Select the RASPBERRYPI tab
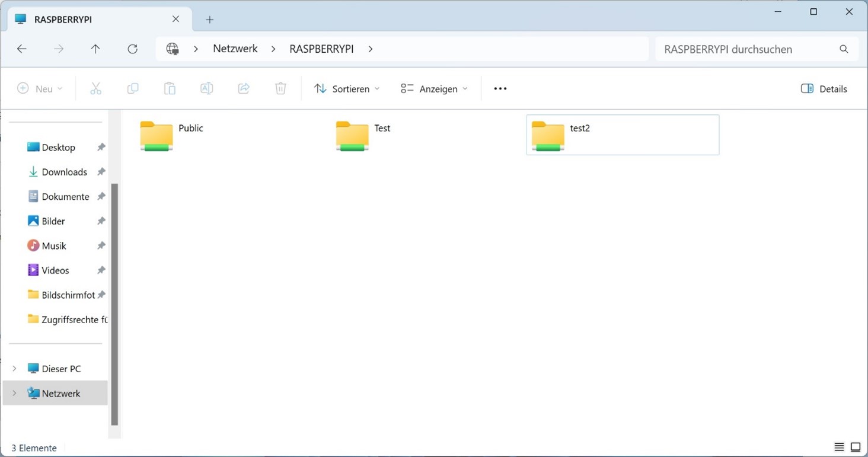Screen dimensions: 868x457 100,20
